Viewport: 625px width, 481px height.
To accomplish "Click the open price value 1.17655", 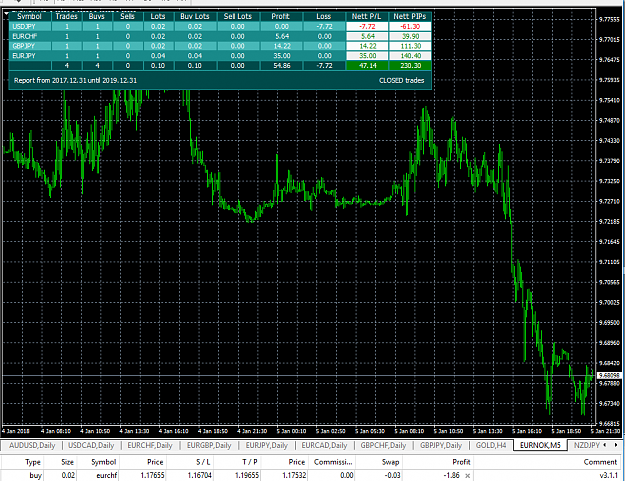I will click(x=152, y=475).
